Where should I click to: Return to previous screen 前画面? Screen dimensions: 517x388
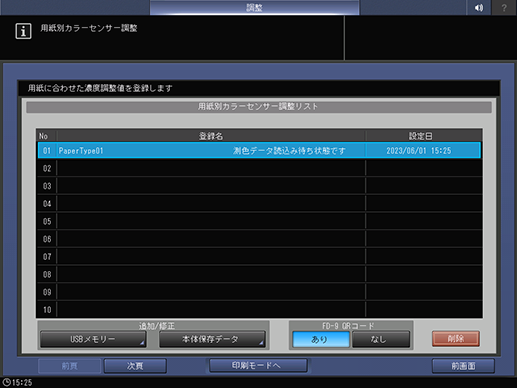pyautogui.click(x=463, y=366)
